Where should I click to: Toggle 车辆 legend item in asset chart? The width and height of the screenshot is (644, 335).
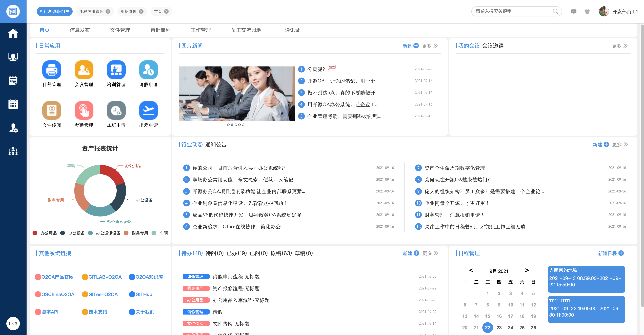[x=160, y=233]
